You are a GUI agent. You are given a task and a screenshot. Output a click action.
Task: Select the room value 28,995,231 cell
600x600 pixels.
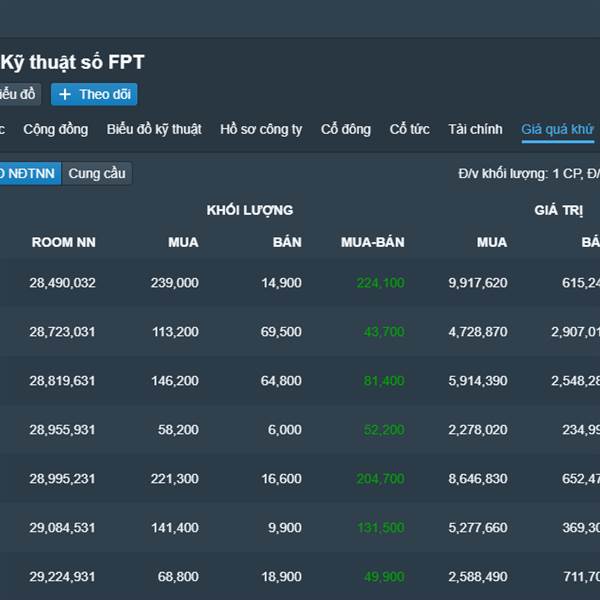(62, 479)
